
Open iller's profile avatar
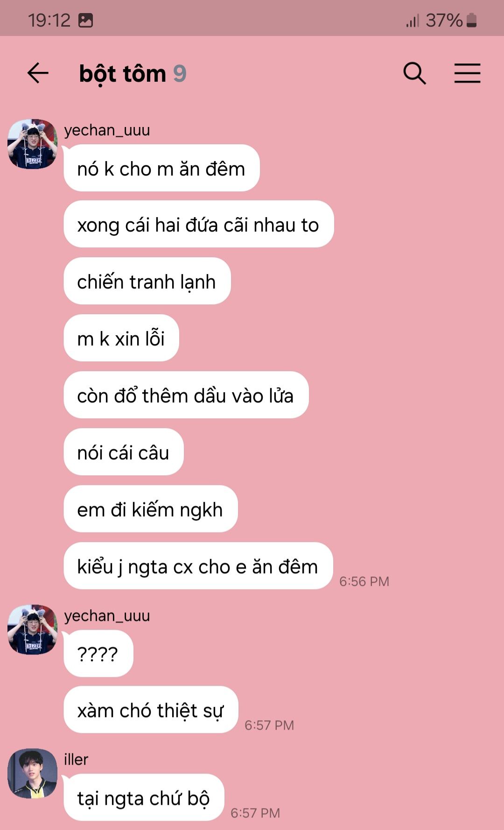click(33, 773)
